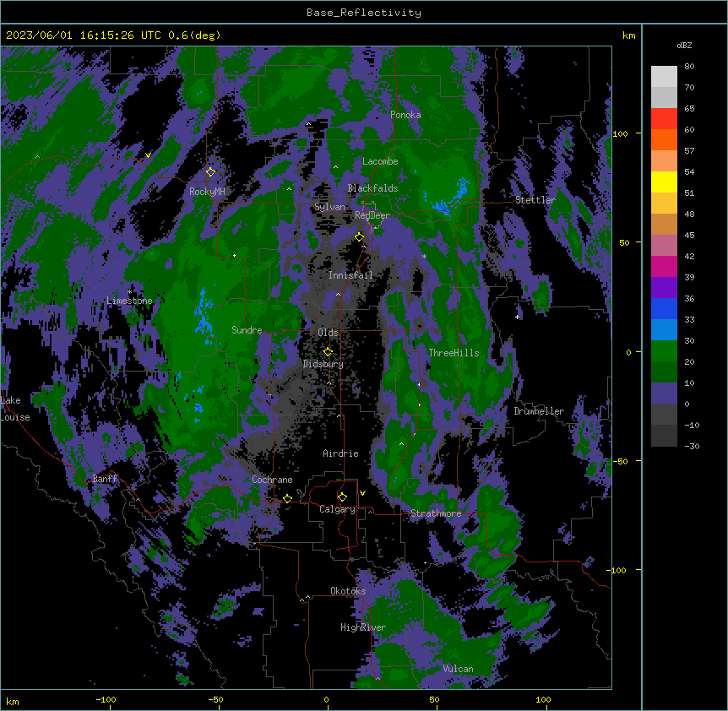728x711 pixels.
Task: Pick the light grey 70-80 dBZ swatch
Action: 664,77
